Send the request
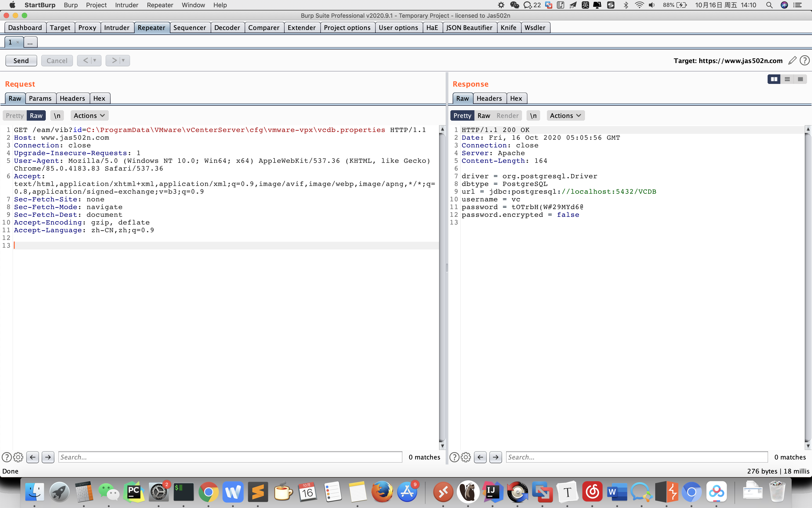Viewport: 812px width, 508px height. pyautogui.click(x=21, y=61)
